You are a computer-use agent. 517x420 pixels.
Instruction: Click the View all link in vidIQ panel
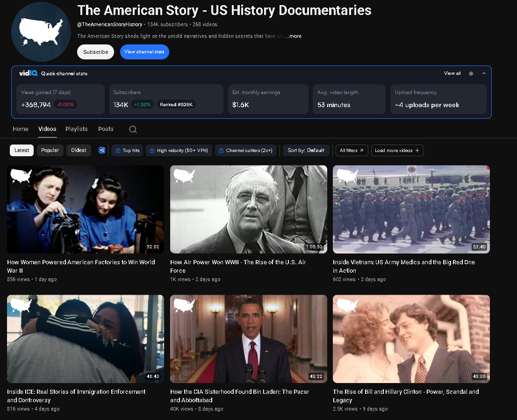[452, 73]
